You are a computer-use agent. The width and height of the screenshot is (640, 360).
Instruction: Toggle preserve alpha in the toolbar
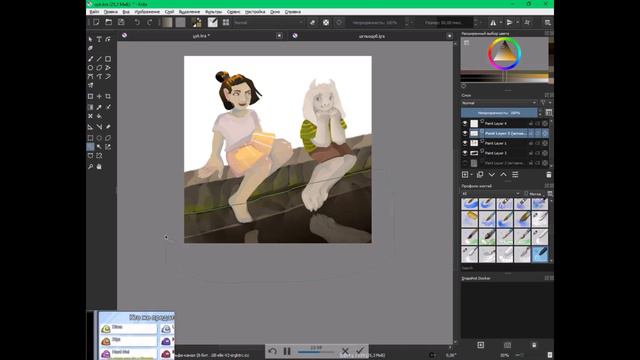pos(326,22)
